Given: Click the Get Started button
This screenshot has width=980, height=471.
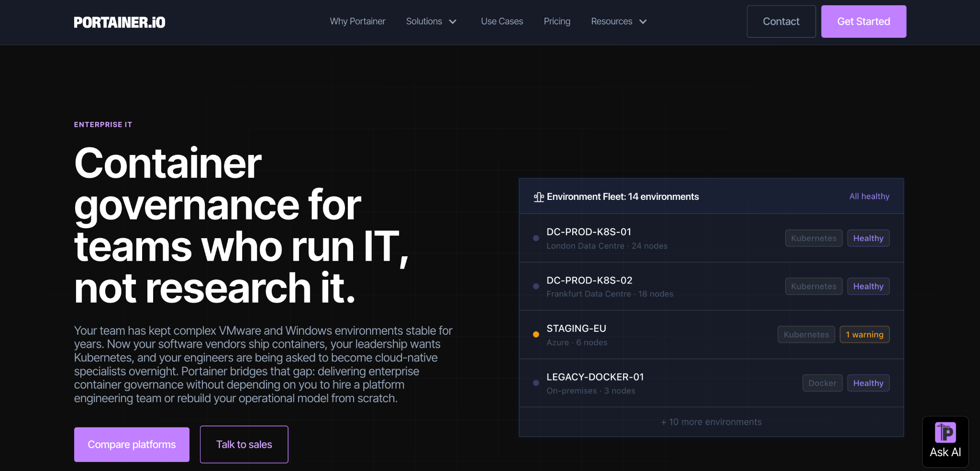Looking at the screenshot, I should [x=864, y=22].
